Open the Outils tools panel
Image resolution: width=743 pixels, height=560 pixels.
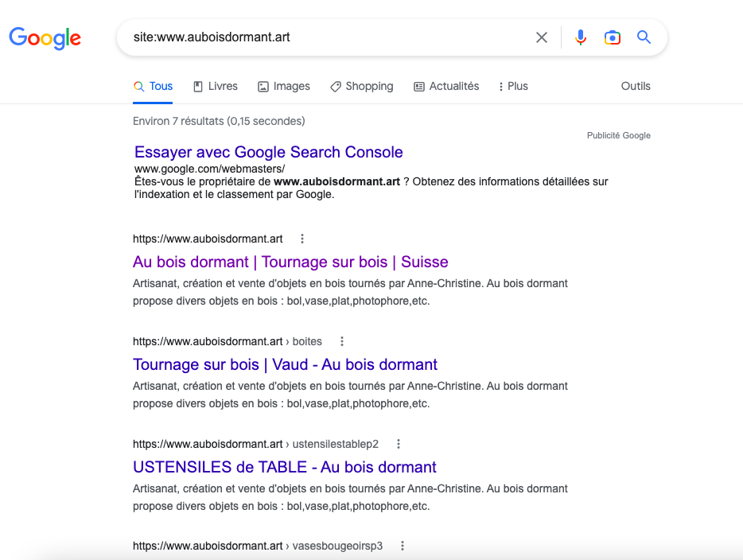click(636, 86)
